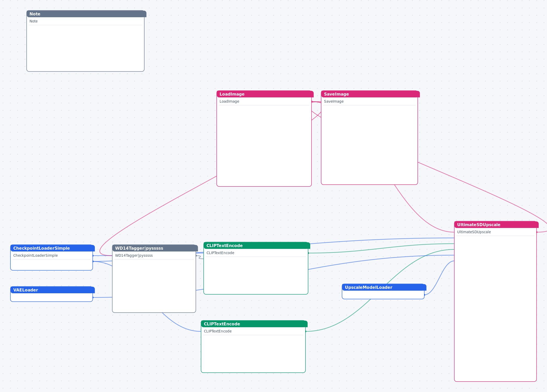Click the SaveImage node preview area
Screen dimensions: 547x392
coord(369,145)
